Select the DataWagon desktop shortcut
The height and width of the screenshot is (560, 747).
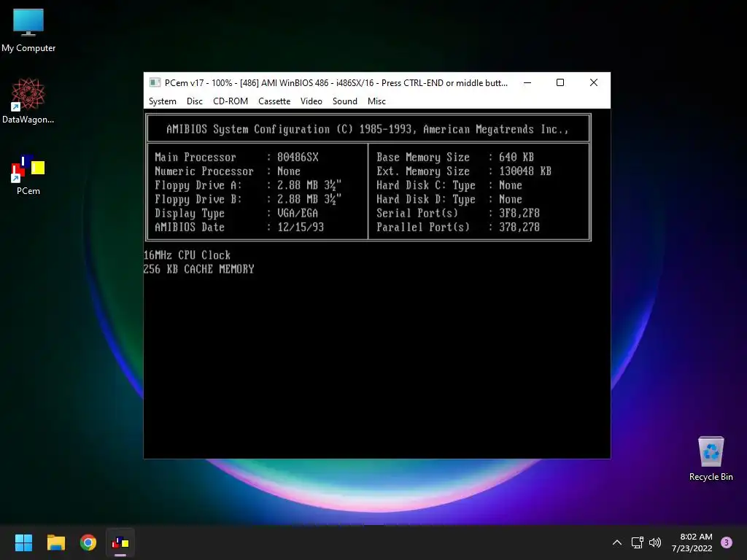coord(28,101)
